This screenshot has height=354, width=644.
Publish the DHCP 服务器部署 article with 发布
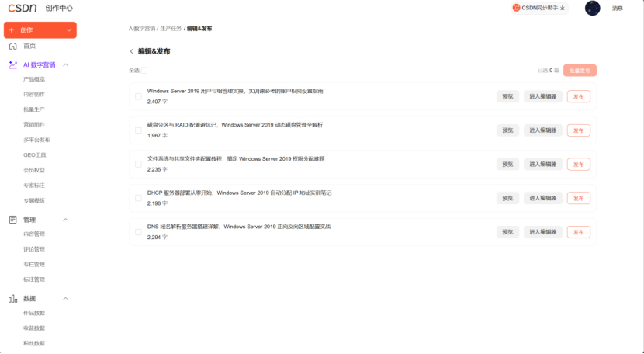[x=579, y=198]
